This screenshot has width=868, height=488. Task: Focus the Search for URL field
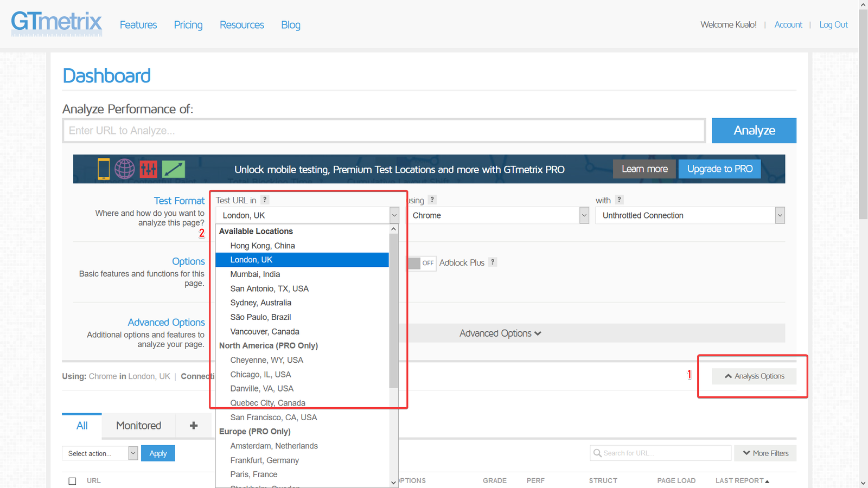660,453
